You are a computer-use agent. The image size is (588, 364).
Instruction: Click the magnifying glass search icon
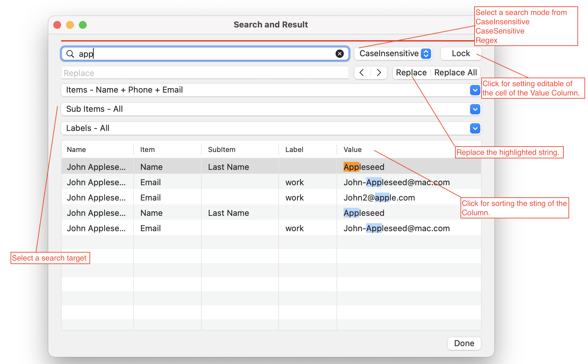click(x=70, y=54)
